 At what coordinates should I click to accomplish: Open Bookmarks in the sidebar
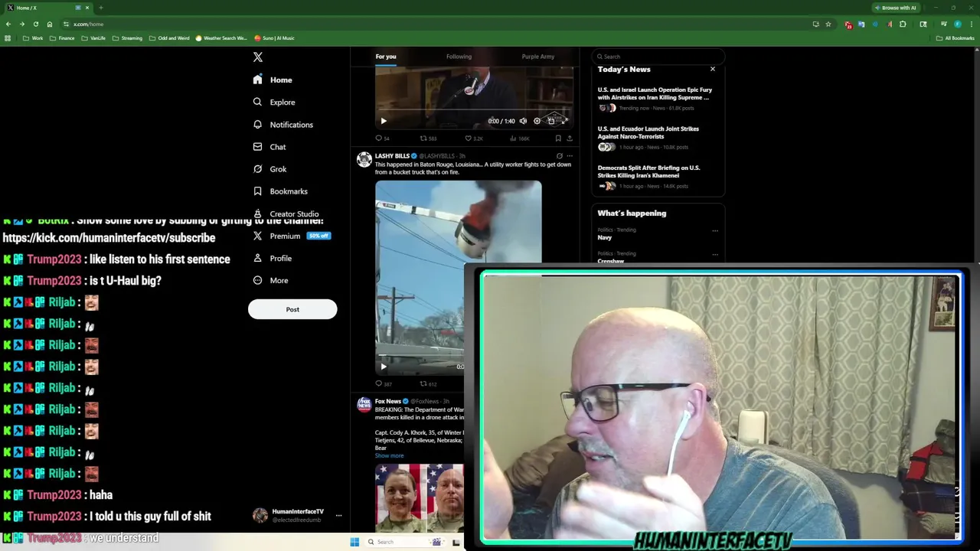280,191
